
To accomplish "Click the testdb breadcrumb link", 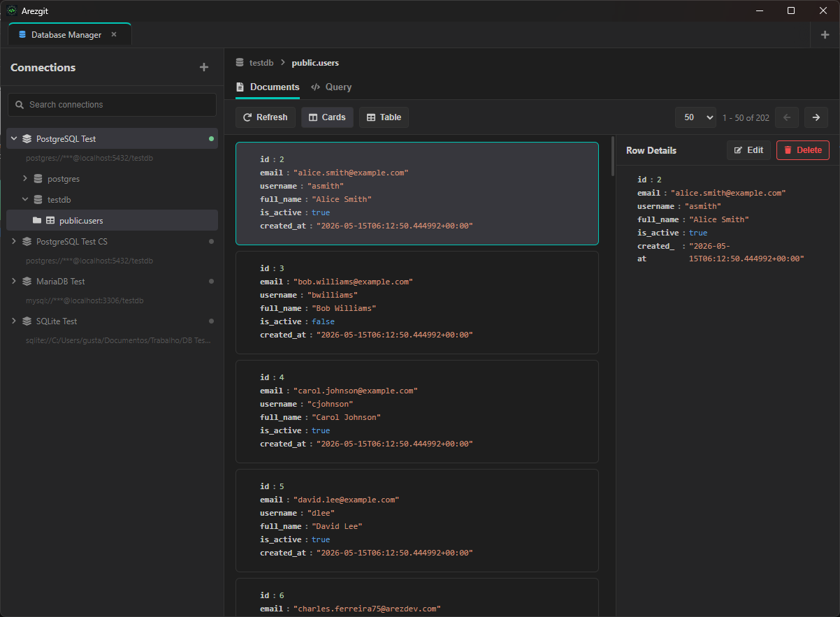I will tap(261, 63).
